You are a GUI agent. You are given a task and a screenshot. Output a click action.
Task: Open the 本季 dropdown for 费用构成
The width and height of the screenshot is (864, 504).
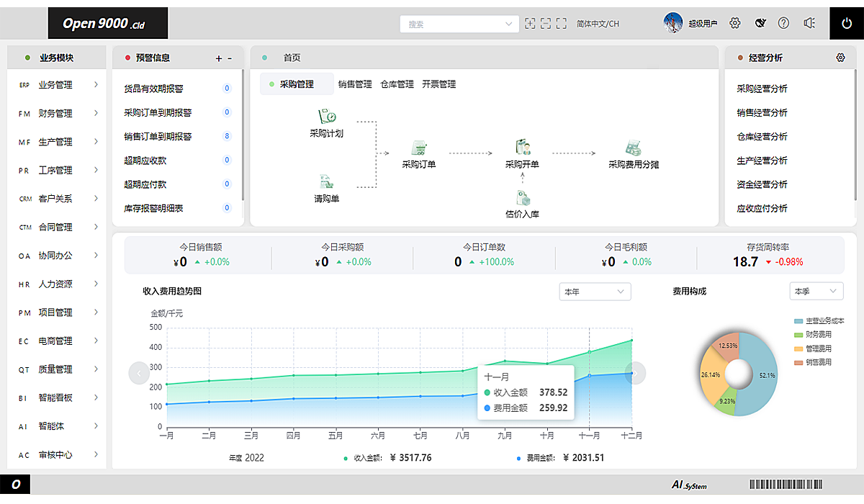point(816,292)
